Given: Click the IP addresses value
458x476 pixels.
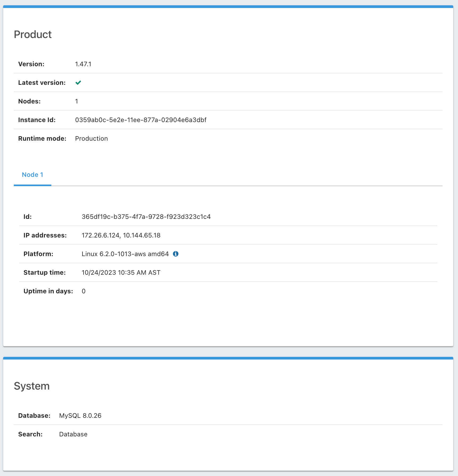Looking at the screenshot, I should coord(121,235).
